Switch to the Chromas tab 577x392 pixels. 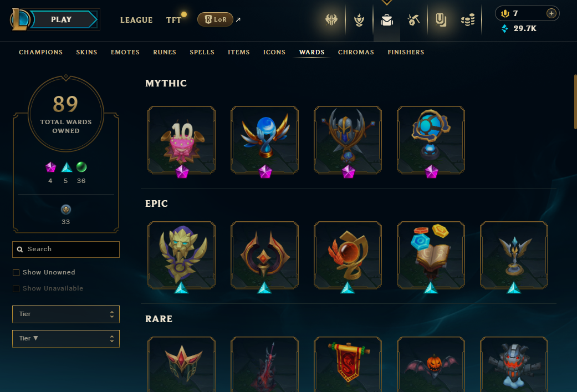[x=356, y=52]
